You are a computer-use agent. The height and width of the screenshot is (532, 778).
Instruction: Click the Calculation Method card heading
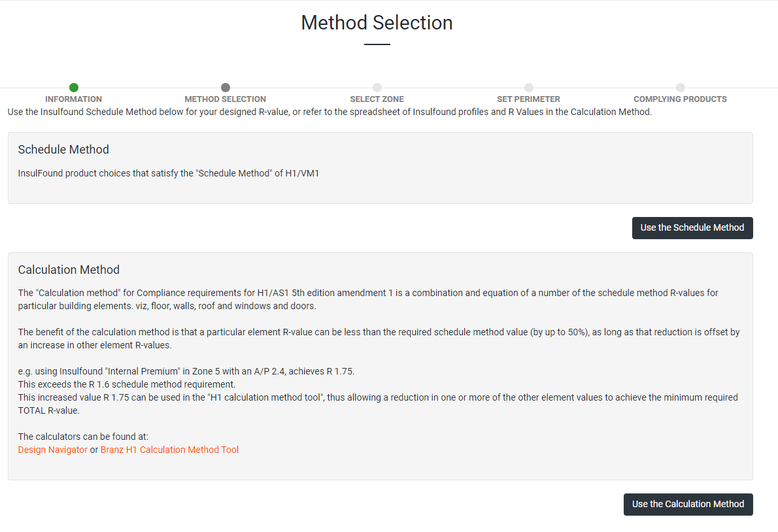(69, 270)
